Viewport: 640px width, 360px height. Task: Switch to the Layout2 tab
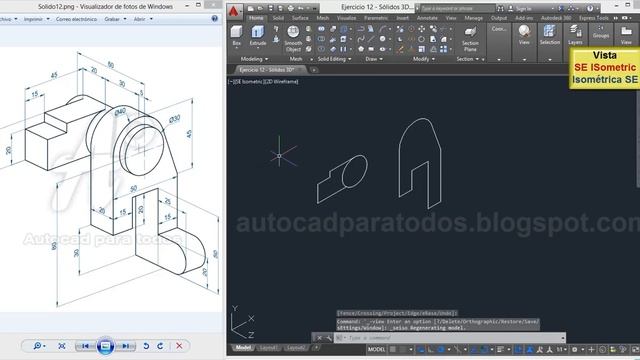click(x=296, y=348)
